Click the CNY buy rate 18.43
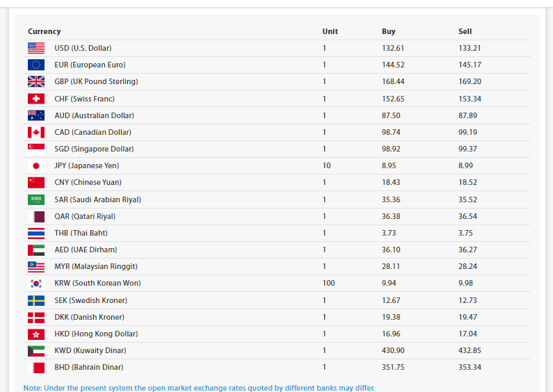Viewport: 553px width, 392px height. point(391,182)
